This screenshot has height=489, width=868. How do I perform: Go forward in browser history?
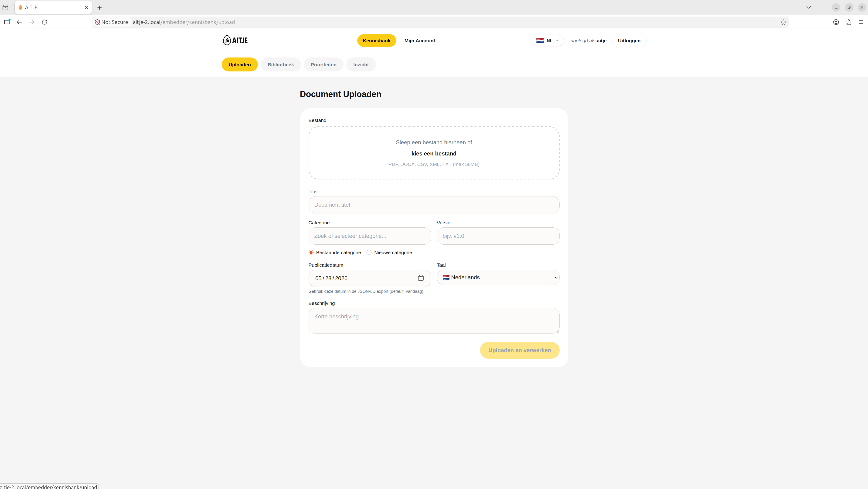coord(32,22)
